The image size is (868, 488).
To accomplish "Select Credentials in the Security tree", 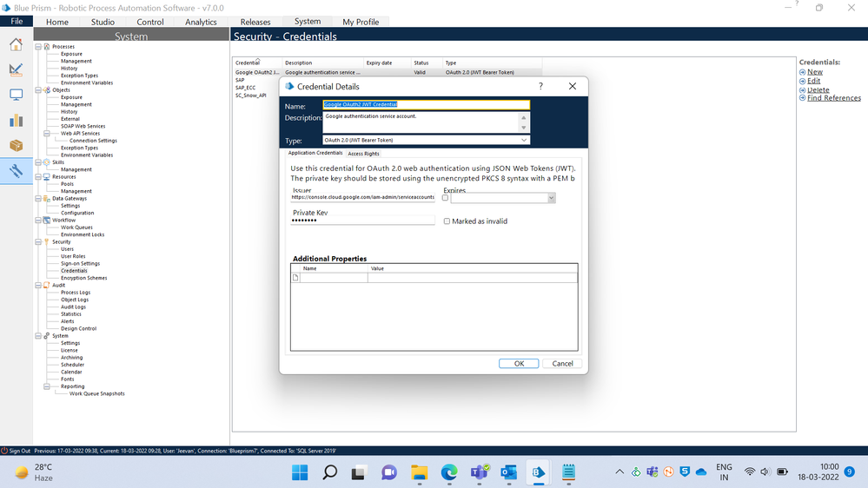I will coord(74,271).
